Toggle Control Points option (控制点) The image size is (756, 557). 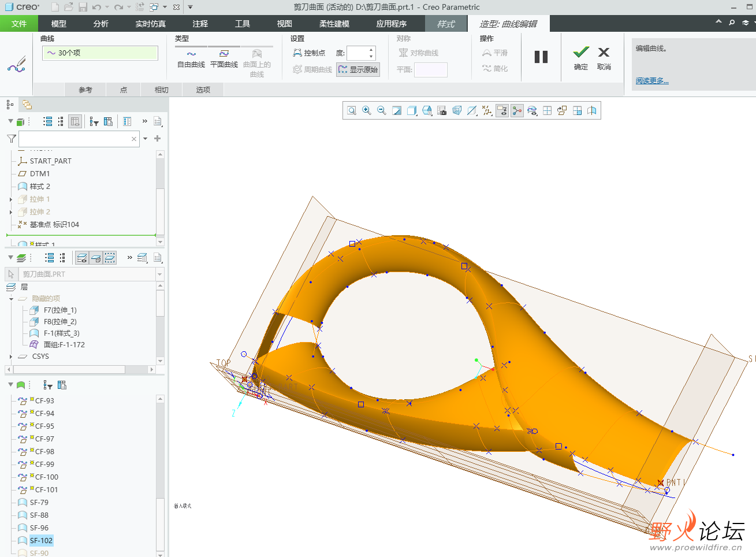click(x=309, y=53)
